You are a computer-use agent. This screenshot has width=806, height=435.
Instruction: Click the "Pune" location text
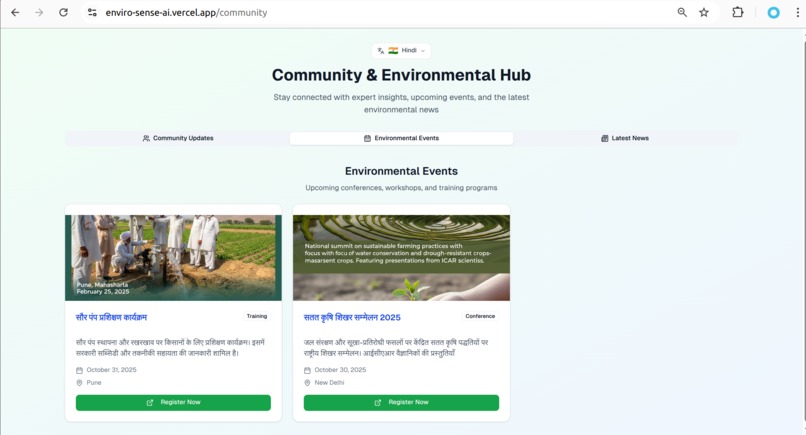point(94,383)
